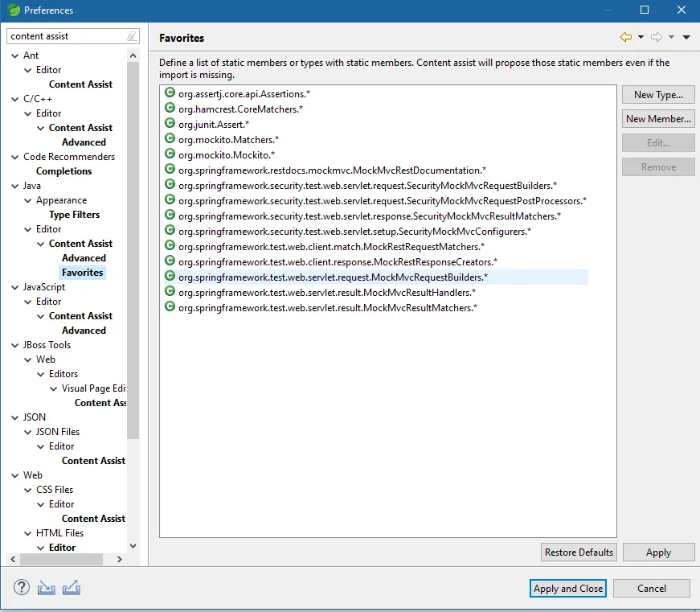700x612 pixels.
Task: Select the MockRestResponseCreators.* list entry
Action: pos(338,262)
